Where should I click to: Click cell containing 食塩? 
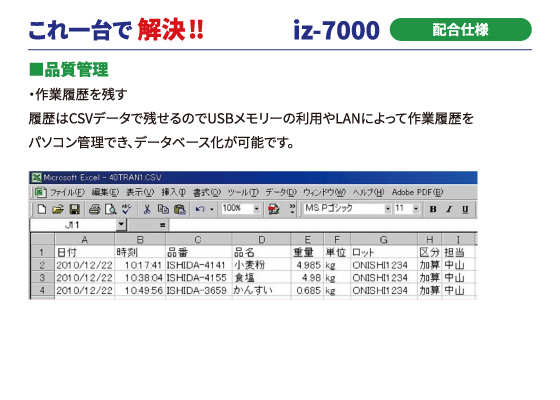(261, 278)
